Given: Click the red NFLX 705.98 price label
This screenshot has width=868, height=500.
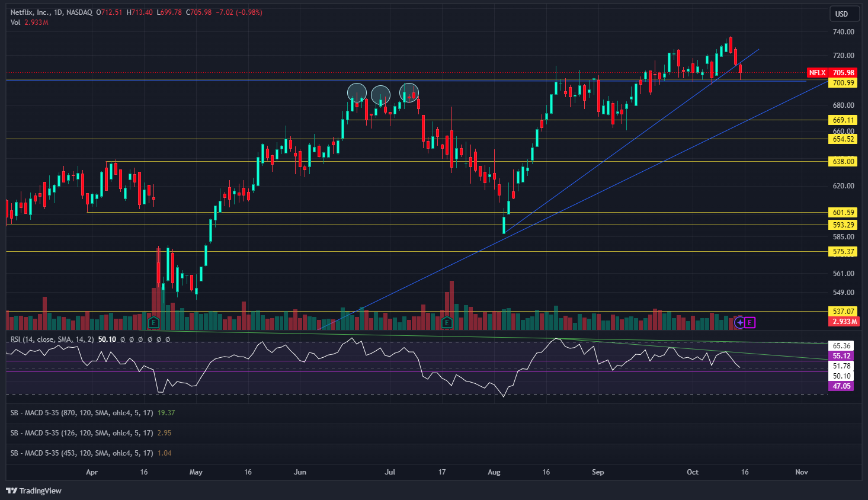Looking at the screenshot, I should coord(832,73).
